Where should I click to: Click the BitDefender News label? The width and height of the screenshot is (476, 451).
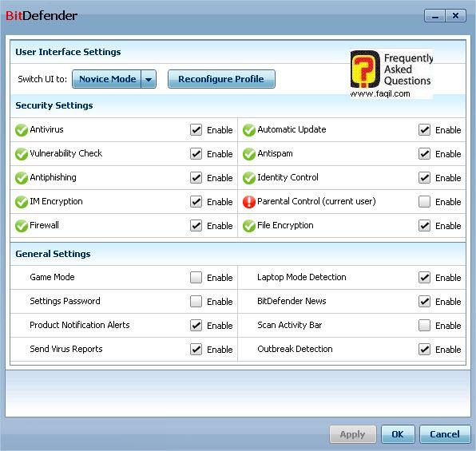point(292,301)
